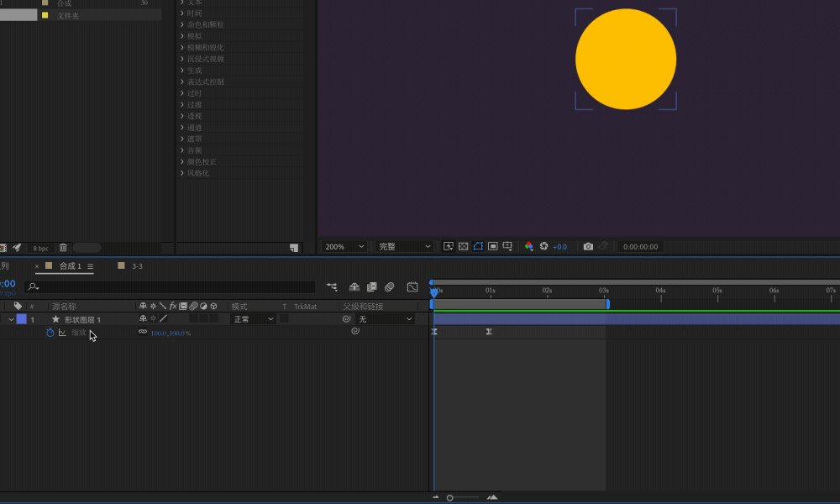Click the 100.0,100.0% scale value
Screen dimensions: 840x504
point(171,333)
